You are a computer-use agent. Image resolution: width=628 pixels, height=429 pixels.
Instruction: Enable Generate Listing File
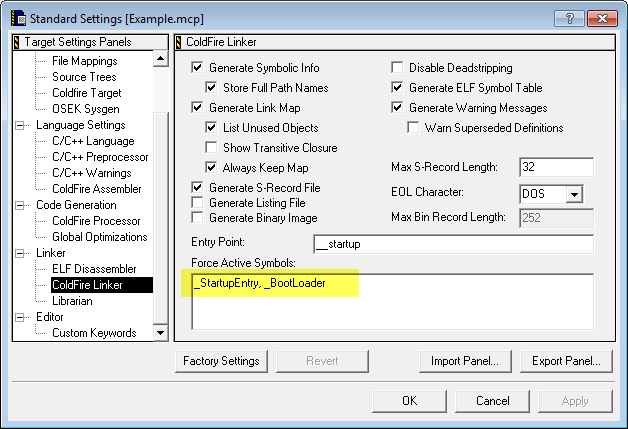click(x=197, y=203)
